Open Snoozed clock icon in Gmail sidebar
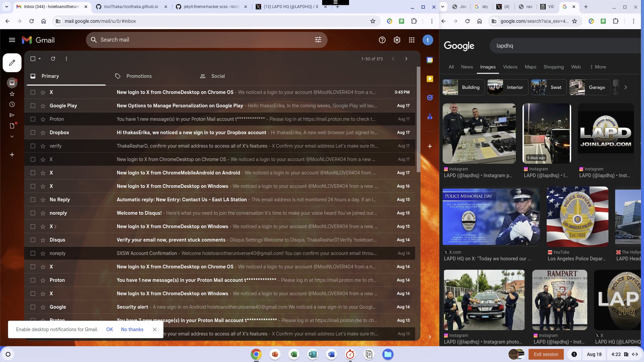Image resolution: width=644 pixels, height=362 pixels. pos(12,104)
